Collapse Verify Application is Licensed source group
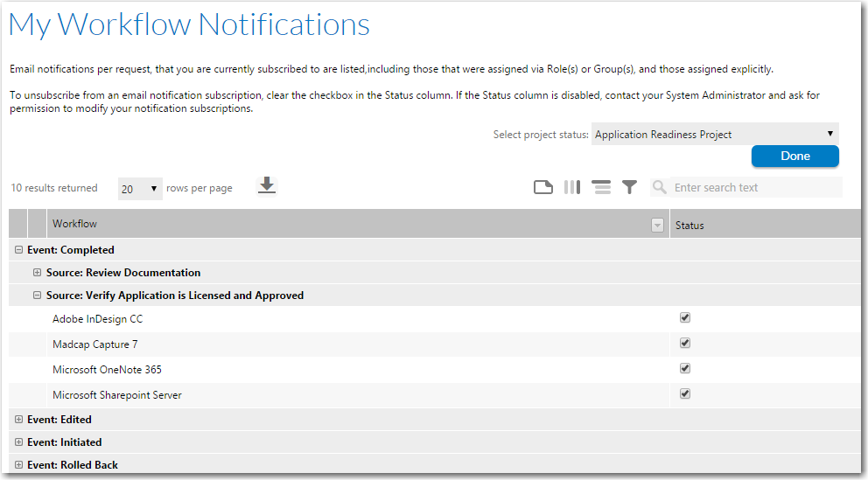The image size is (868, 480). pos(38,296)
